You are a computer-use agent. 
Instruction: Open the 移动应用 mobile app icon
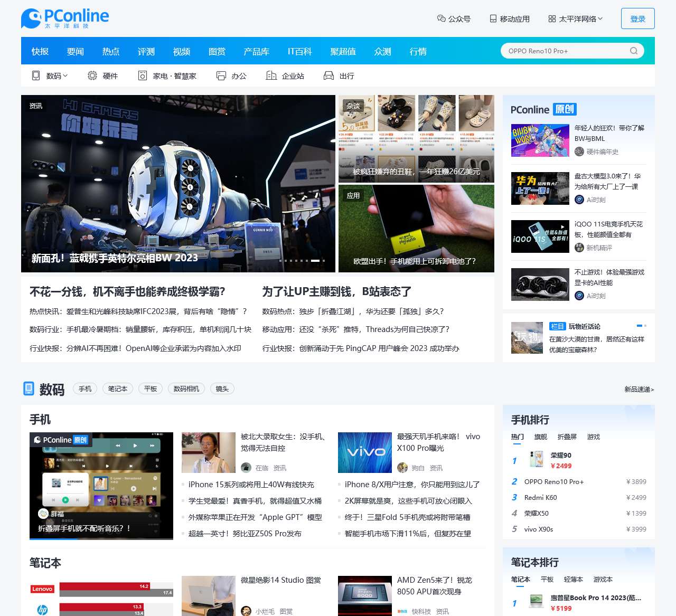click(493, 18)
